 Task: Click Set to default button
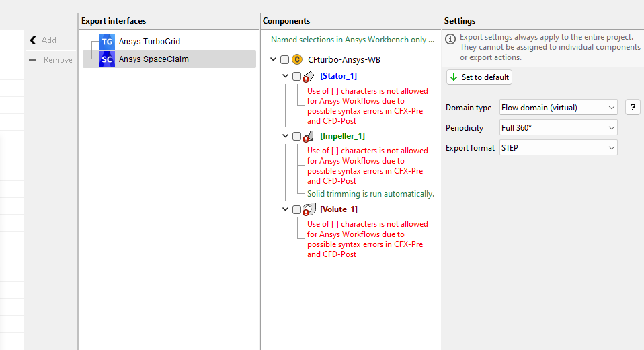[x=479, y=77]
